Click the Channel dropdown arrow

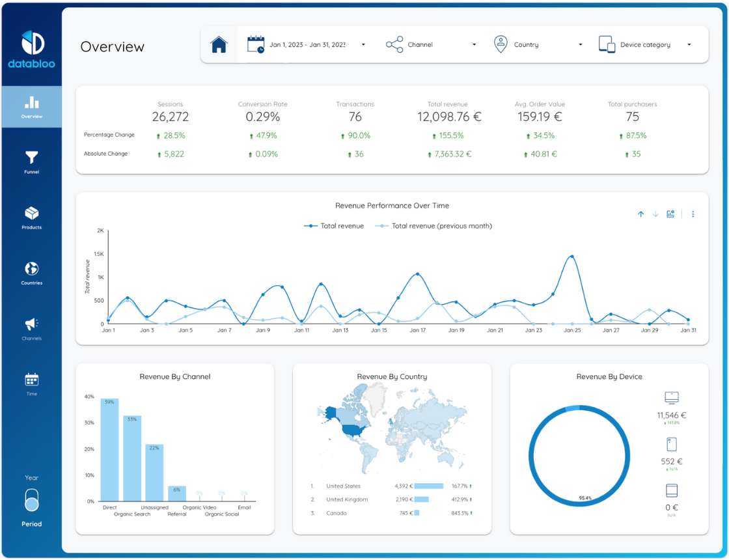[475, 45]
